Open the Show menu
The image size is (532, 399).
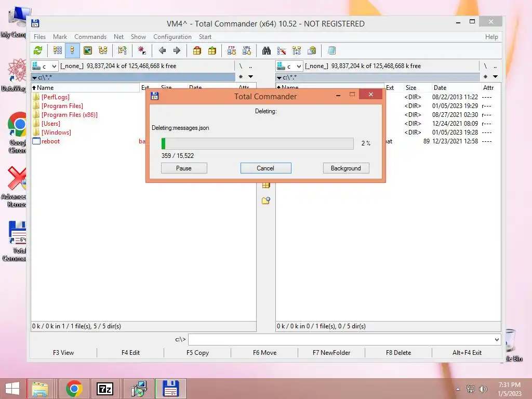138,37
